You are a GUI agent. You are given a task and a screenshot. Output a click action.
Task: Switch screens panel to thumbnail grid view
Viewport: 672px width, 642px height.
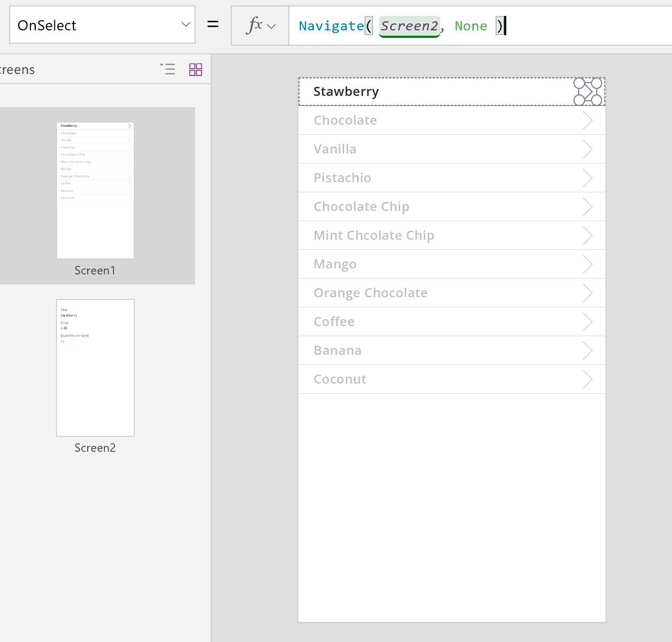pyautogui.click(x=196, y=69)
